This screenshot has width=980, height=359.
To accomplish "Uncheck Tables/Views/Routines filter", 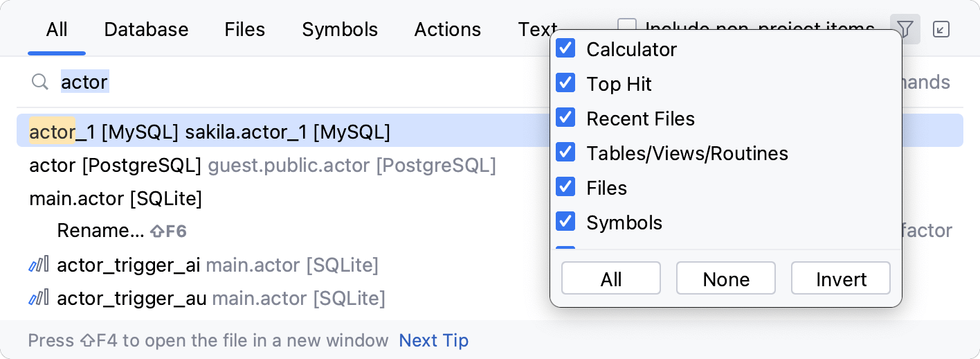I will tap(566, 153).
